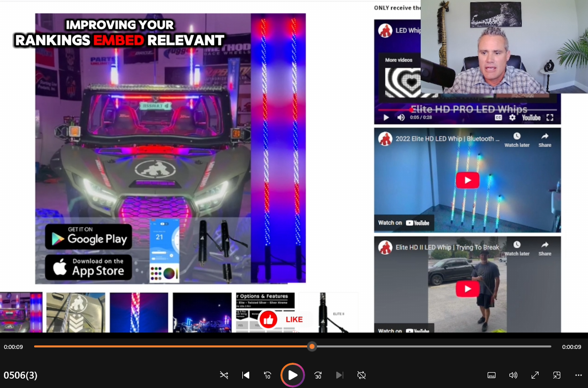Click the video seek bar handle
588x388 pixels.
pyautogui.click(x=312, y=346)
